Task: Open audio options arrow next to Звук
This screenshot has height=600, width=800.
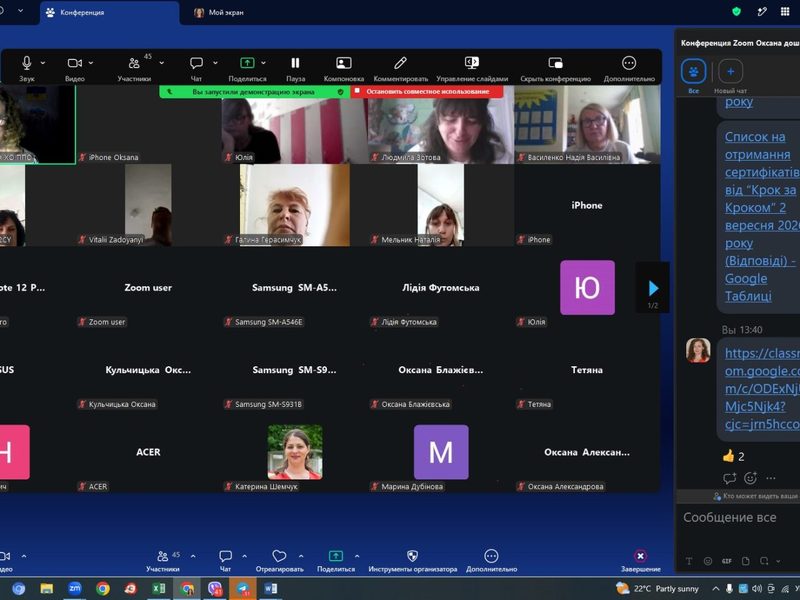Action: pyautogui.click(x=43, y=63)
